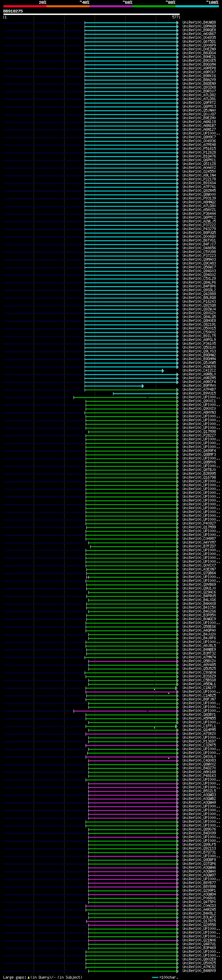This screenshot has height=980, width=222.
Task: Click the =100char. scale legend
Action: 165,977
